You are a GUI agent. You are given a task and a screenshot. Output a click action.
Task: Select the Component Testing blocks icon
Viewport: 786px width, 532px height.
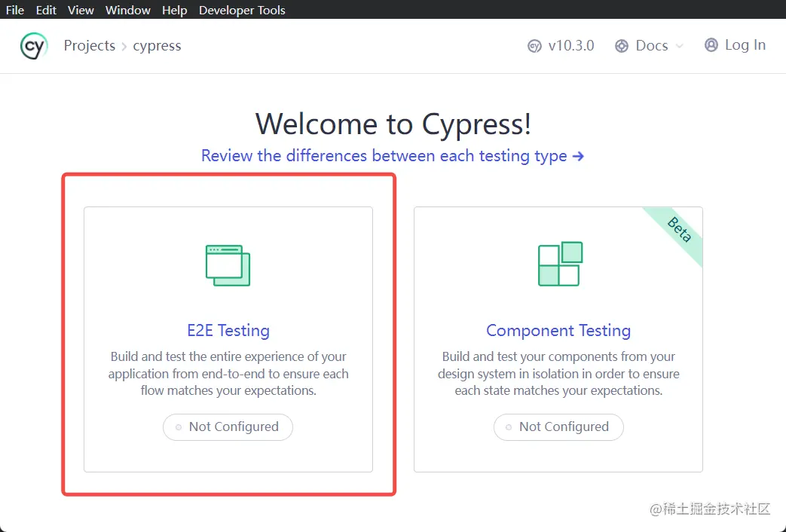(x=558, y=264)
